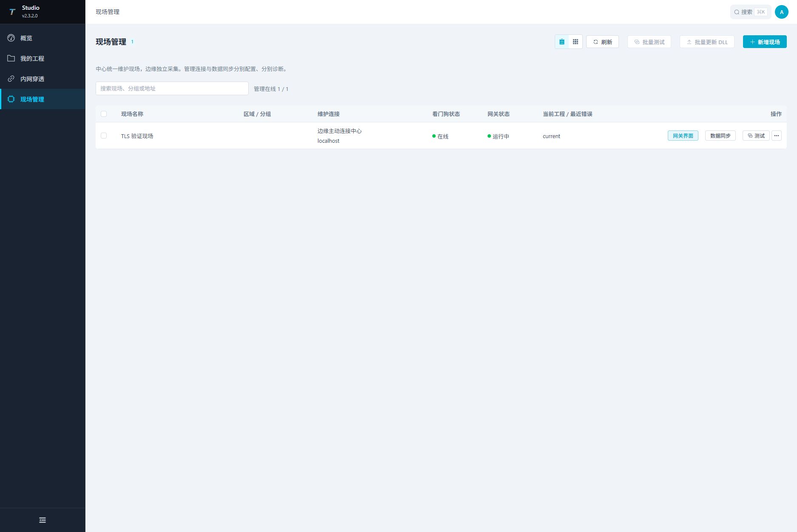This screenshot has height=532, width=797.
Task: Click the 网关状态 column header
Action: pos(499,114)
